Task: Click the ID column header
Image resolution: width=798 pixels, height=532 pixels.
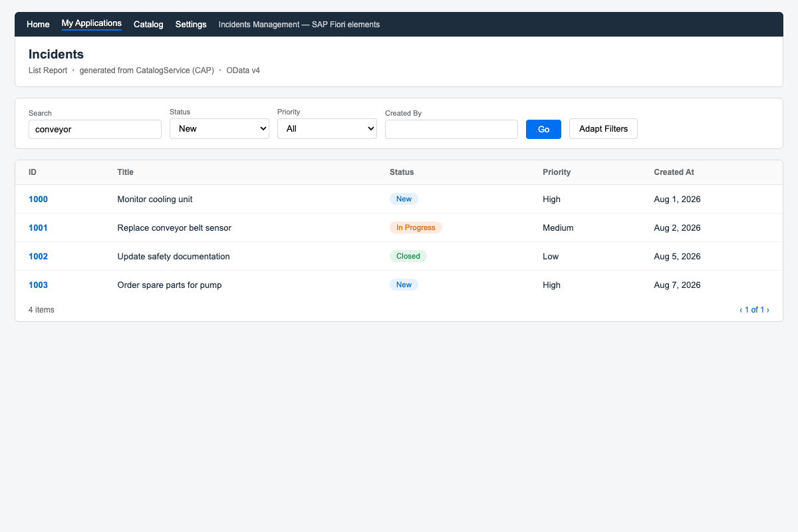Action: (33, 172)
